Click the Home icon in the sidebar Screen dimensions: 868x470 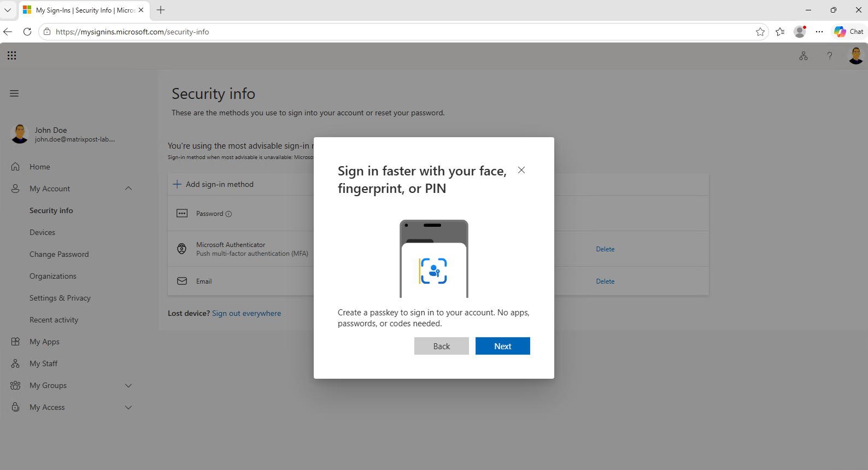pyautogui.click(x=15, y=167)
